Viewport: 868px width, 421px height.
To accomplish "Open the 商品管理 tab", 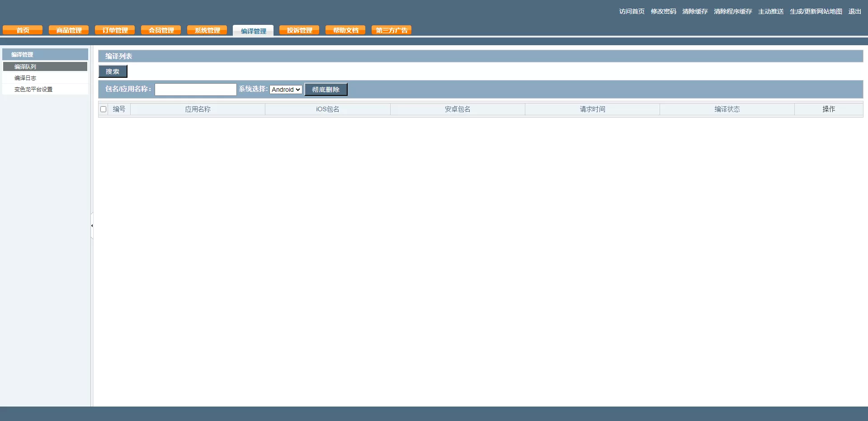I will click(x=69, y=30).
